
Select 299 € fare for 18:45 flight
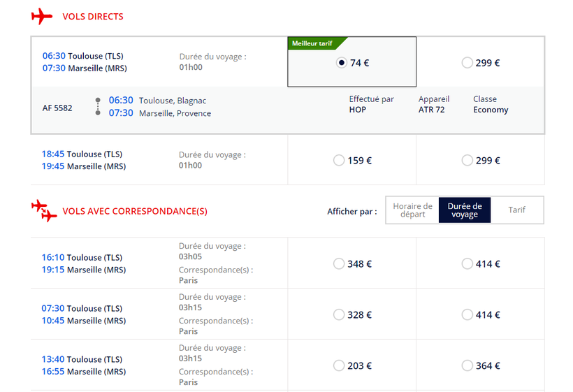coord(467,161)
